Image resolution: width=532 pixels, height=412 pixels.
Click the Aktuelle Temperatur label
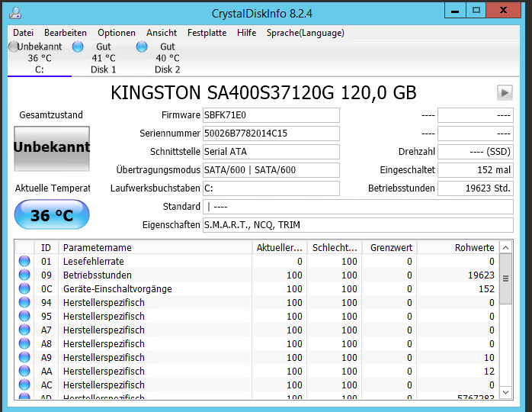point(53,188)
